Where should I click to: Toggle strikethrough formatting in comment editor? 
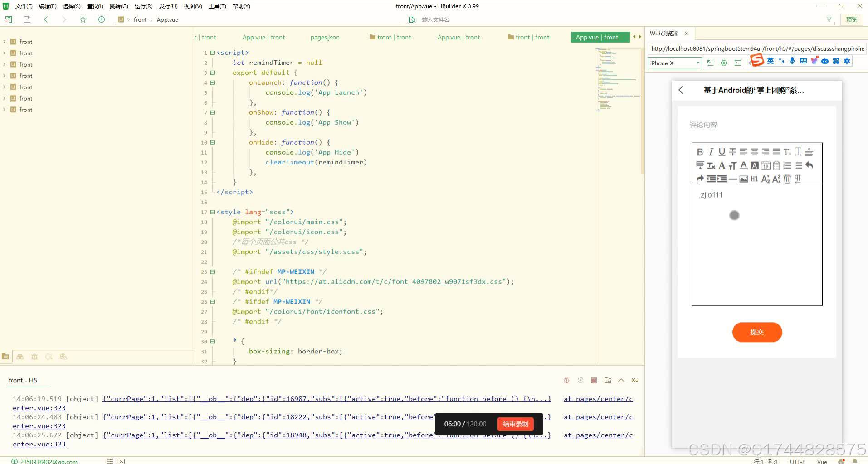733,152
